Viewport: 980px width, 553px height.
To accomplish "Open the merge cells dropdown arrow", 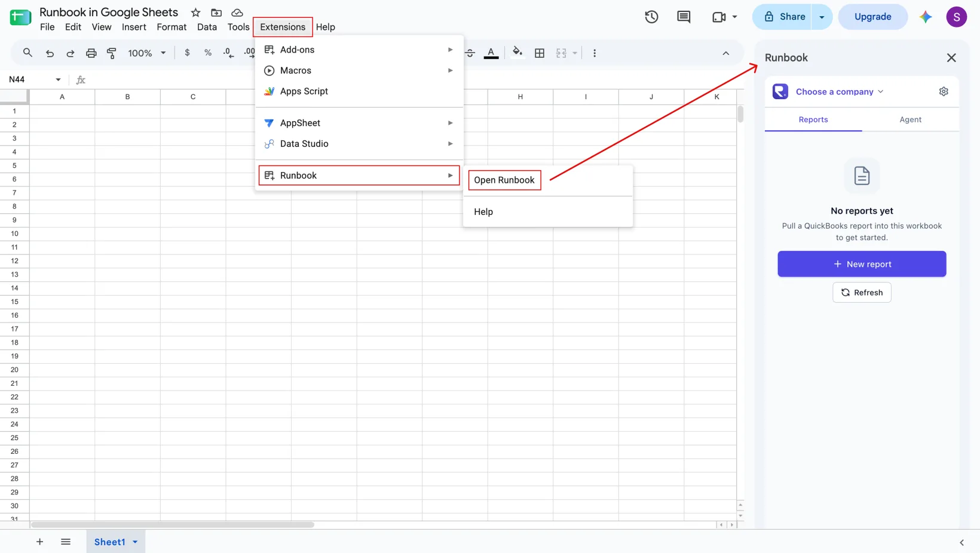I will click(575, 53).
